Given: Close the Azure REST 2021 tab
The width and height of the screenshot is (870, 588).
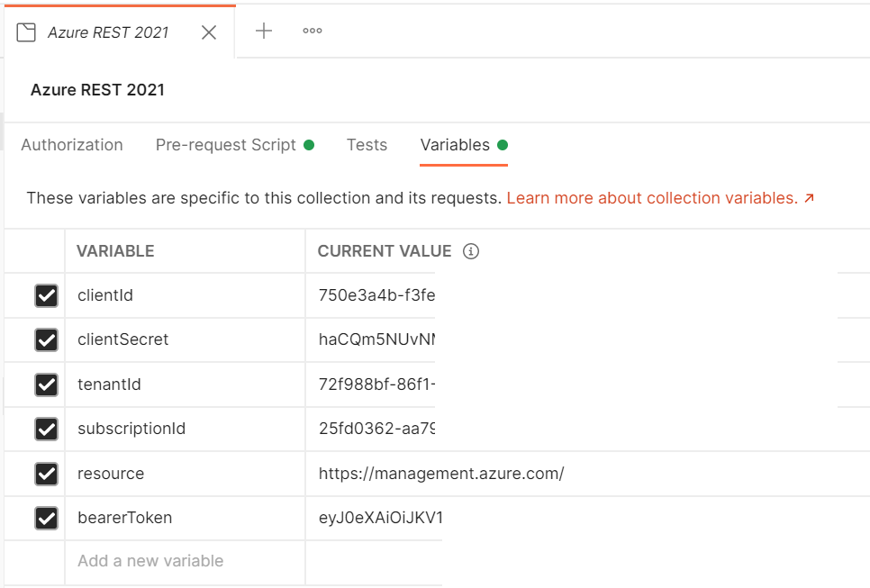Looking at the screenshot, I should [x=209, y=32].
